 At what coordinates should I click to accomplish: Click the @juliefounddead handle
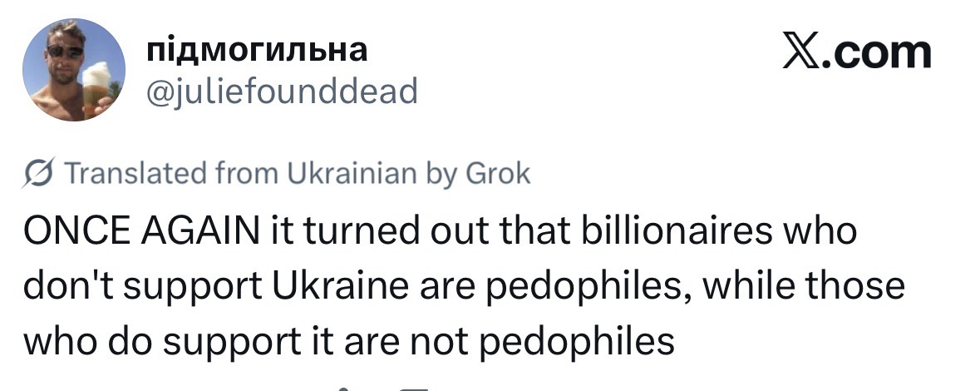click(281, 92)
